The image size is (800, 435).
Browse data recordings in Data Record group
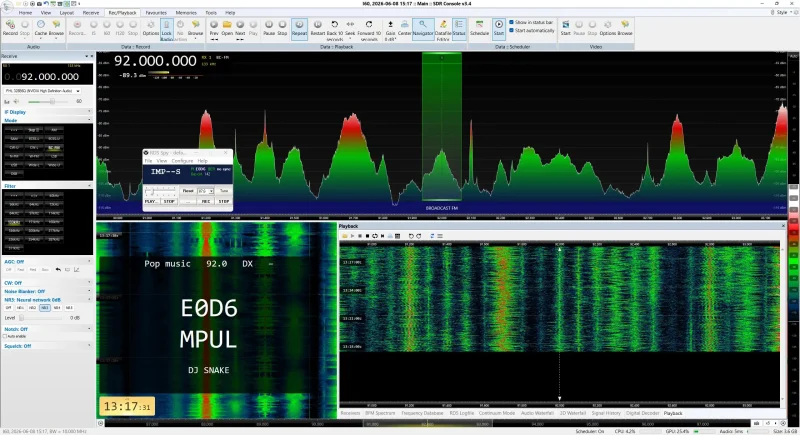coord(195,28)
